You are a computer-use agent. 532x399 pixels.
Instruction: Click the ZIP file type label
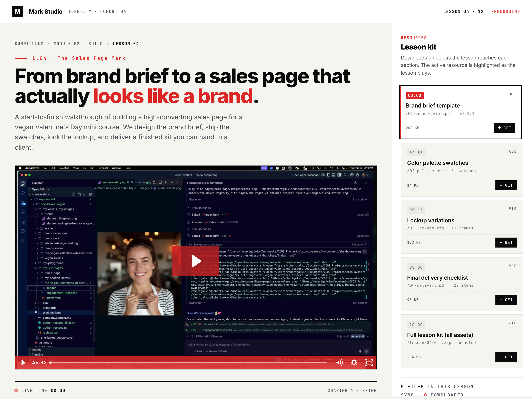(513, 323)
